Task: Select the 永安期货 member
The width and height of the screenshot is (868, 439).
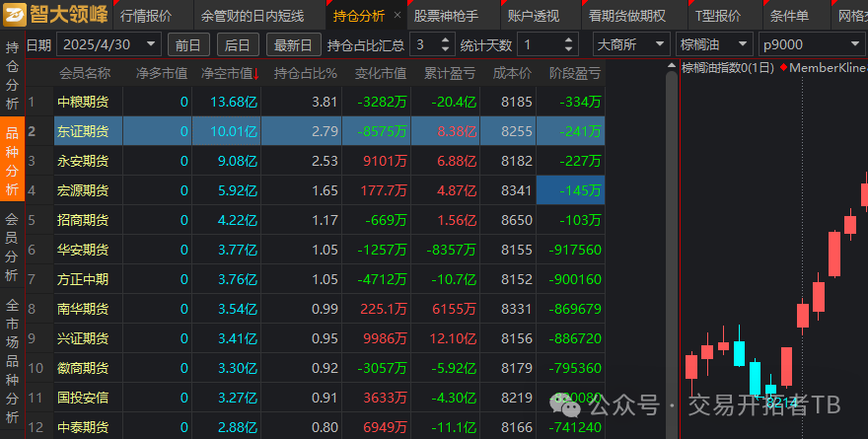Action: 83,161
